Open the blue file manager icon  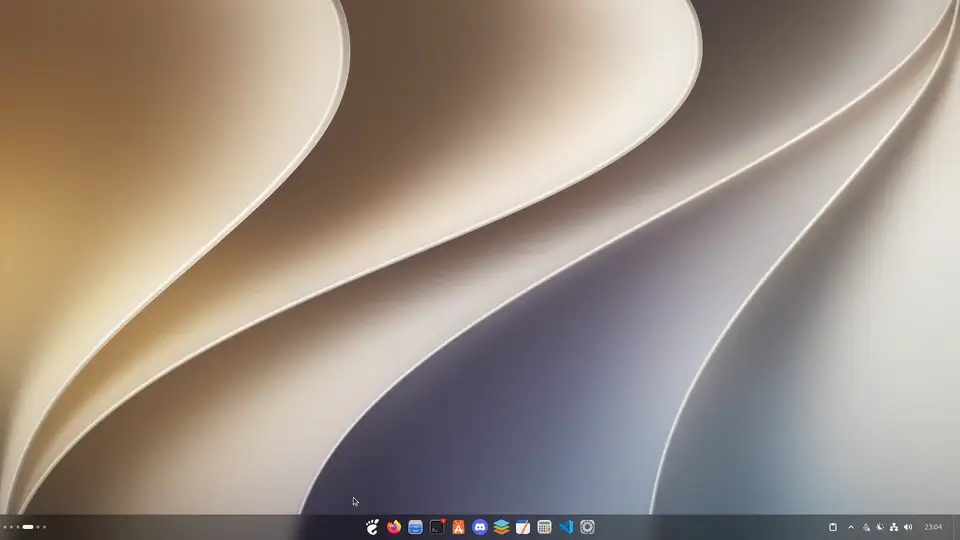(x=415, y=527)
